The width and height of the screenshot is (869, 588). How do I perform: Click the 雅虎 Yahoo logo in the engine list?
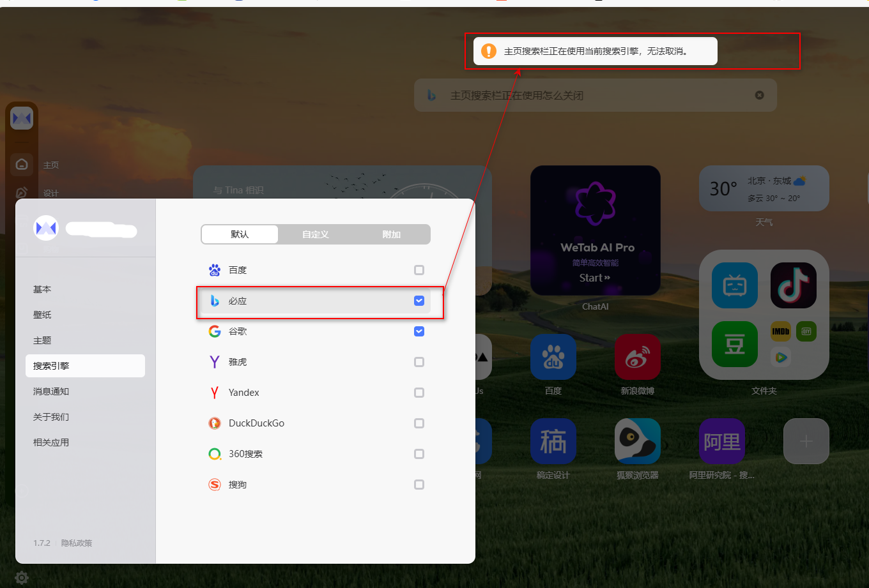coord(215,362)
